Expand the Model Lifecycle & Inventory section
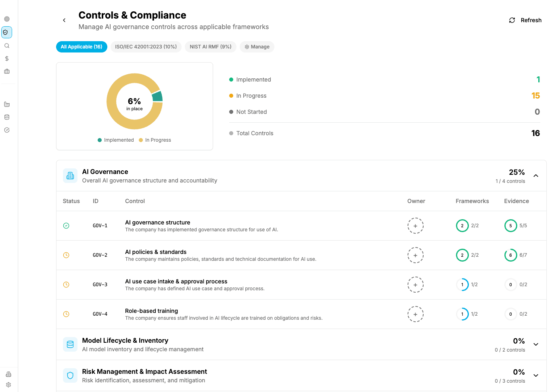The width and height of the screenshot is (552, 392). (x=536, y=344)
